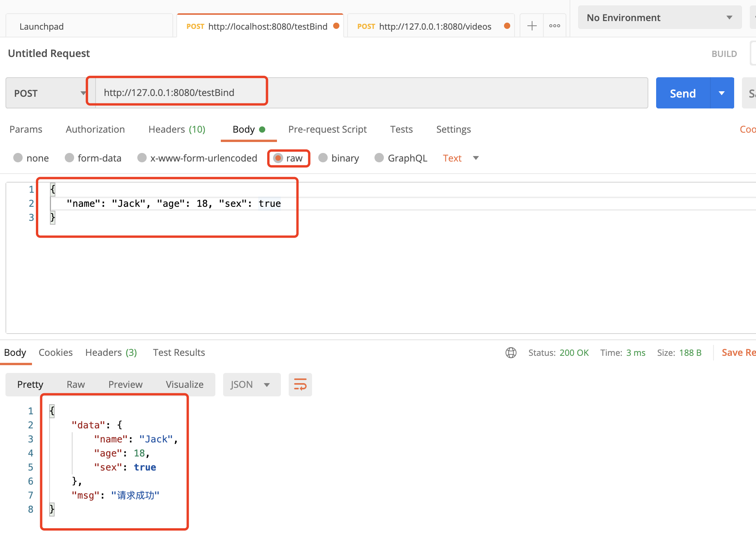Expand the No Environment selector
The image size is (756, 554).
pos(659,18)
